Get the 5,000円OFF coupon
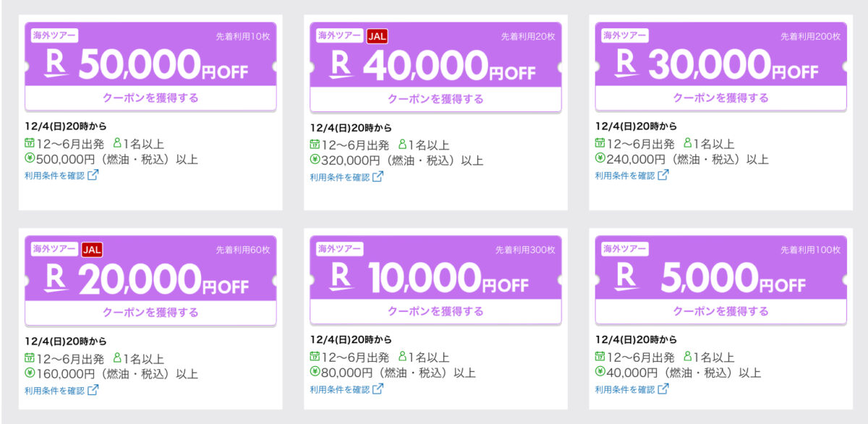 [x=721, y=312]
